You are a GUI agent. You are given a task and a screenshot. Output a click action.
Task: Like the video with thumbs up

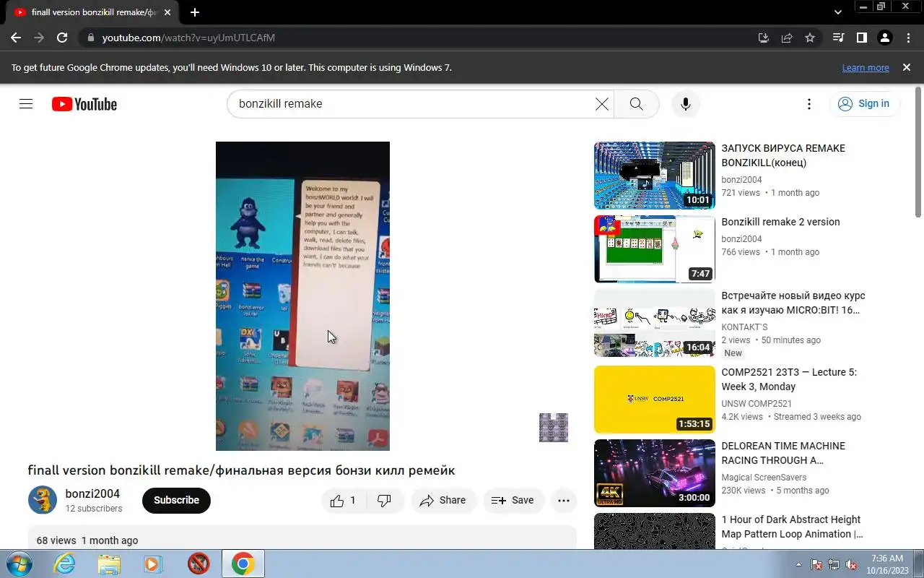click(x=344, y=500)
